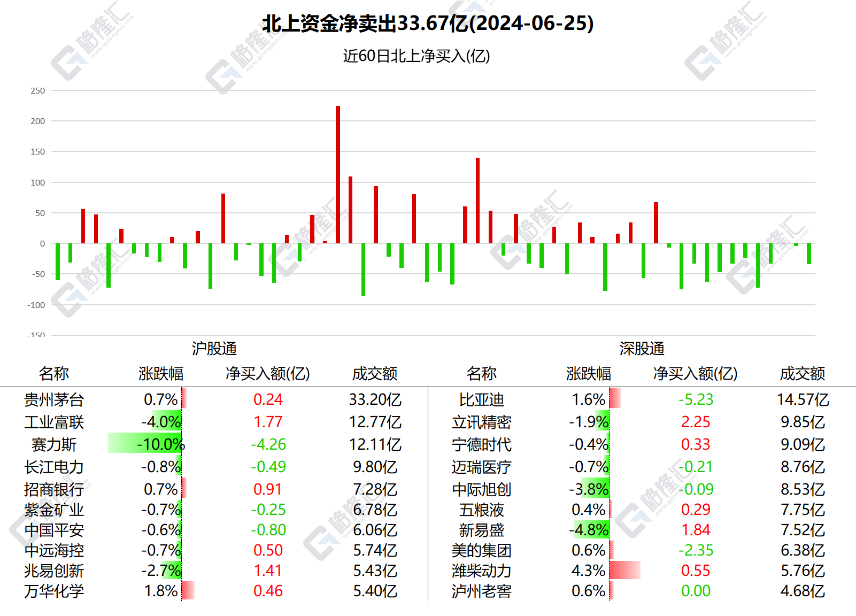Click 贵州茅台 turnover 33.20亿
This screenshot has height=616, width=856.
(375, 399)
